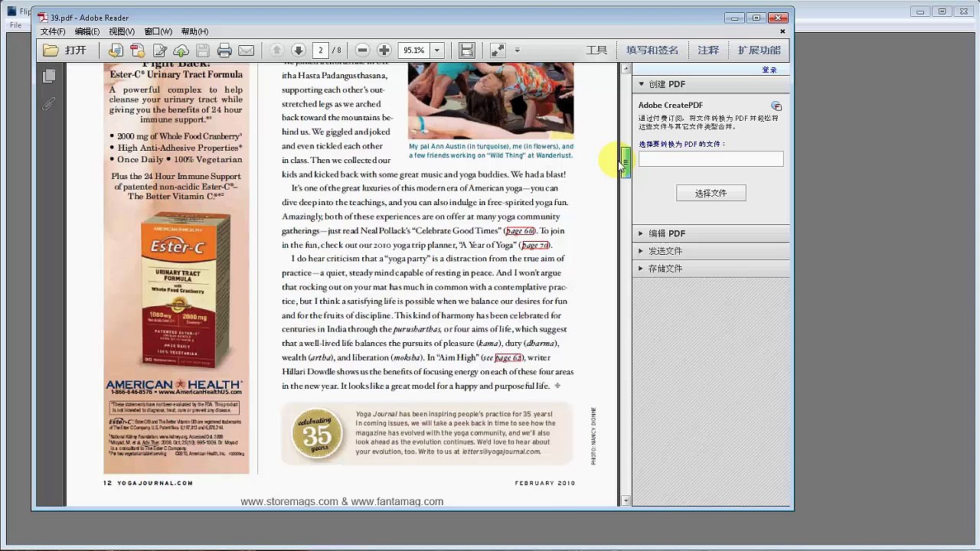Click the sign document pencil icon
Screen dimensions: 980x551
tap(159, 51)
